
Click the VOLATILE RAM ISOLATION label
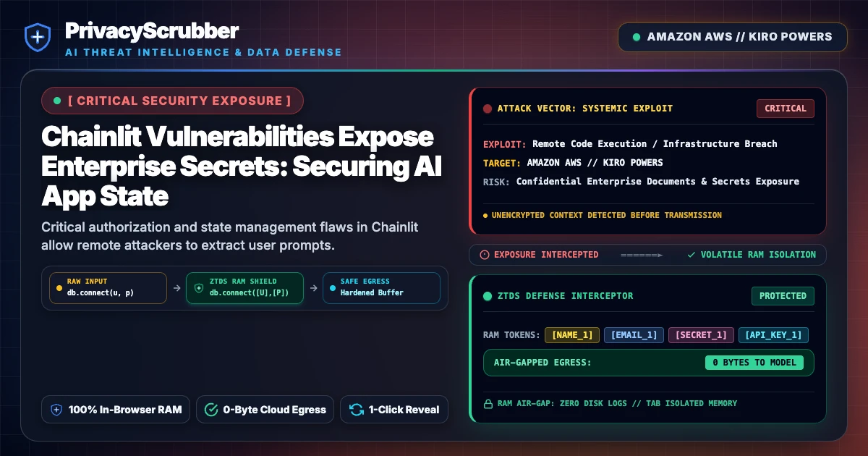(x=758, y=255)
